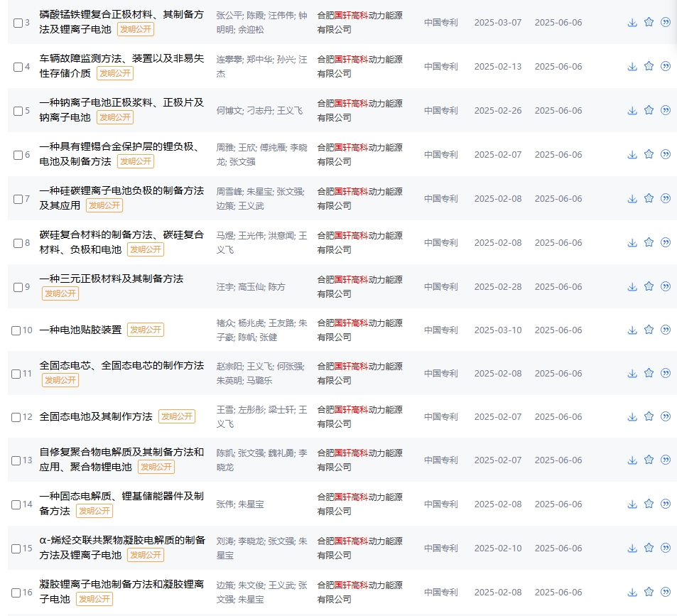Favorite the patent in row 6
677x616 pixels.
649,154
